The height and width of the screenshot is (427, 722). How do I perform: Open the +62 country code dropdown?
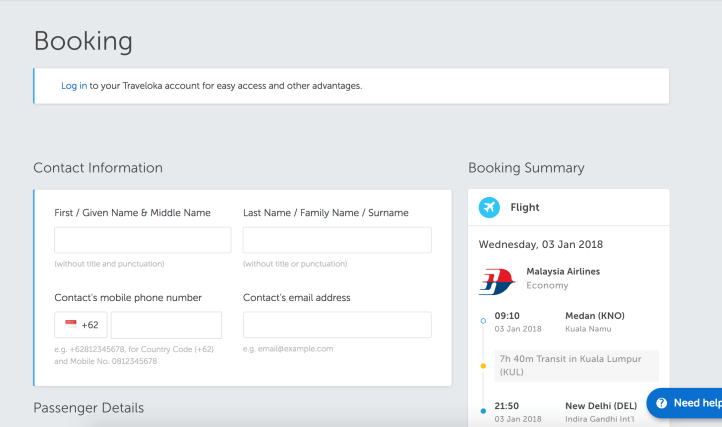[81, 325]
